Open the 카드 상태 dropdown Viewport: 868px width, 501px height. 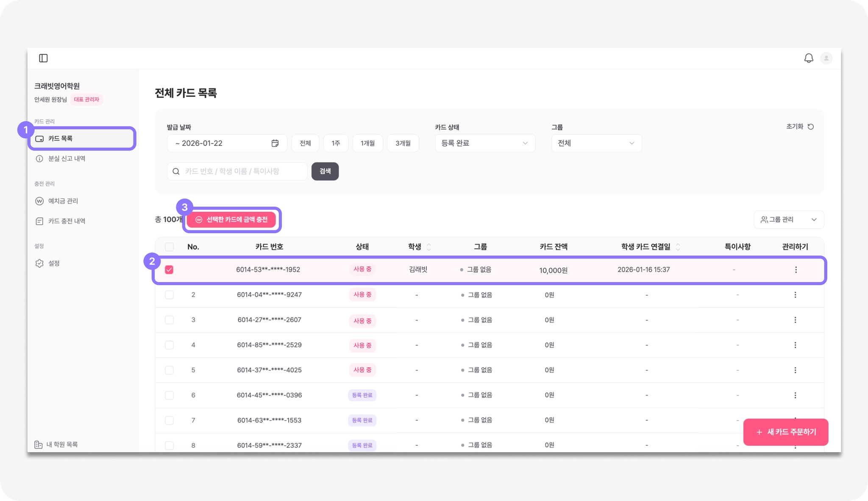point(484,143)
